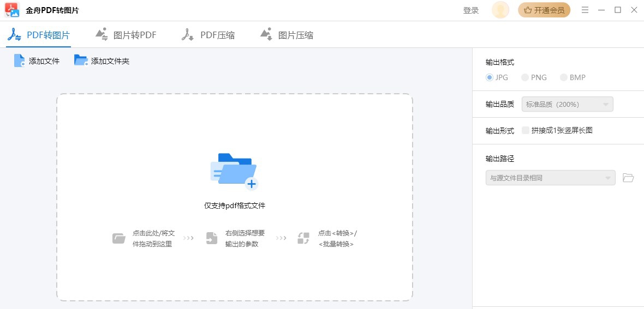The width and height of the screenshot is (644, 309).
Task: Click the 输出路径 label
Action: (x=500, y=159)
